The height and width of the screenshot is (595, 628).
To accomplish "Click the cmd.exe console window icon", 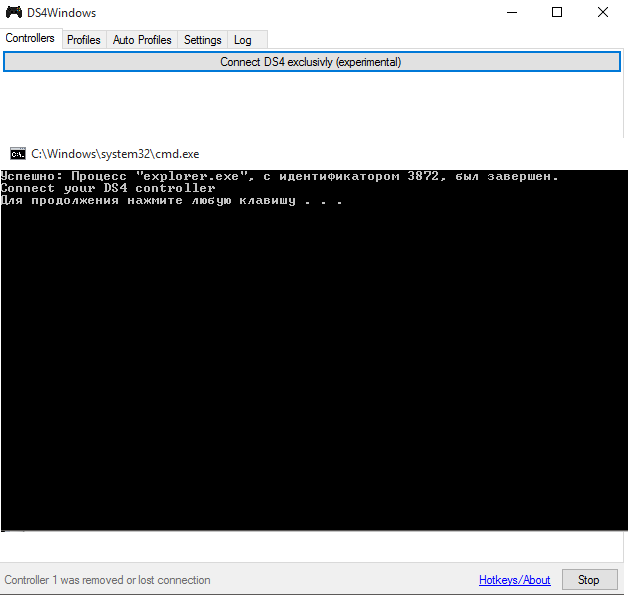I will pos(18,154).
